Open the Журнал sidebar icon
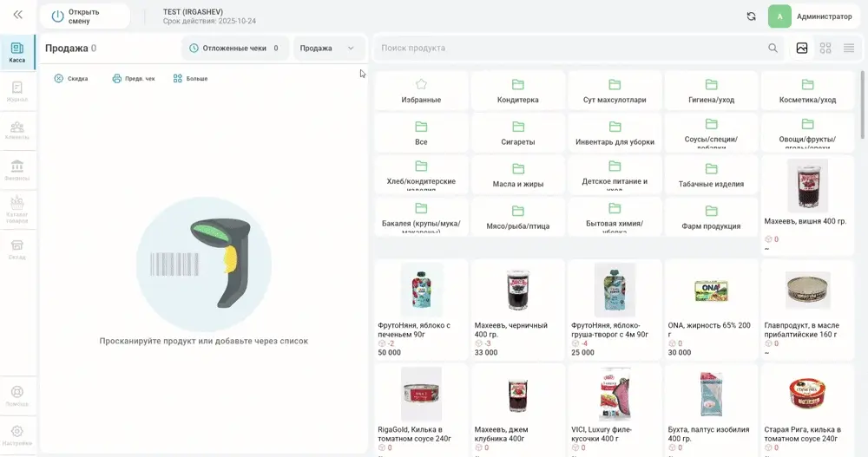 pyautogui.click(x=17, y=92)
